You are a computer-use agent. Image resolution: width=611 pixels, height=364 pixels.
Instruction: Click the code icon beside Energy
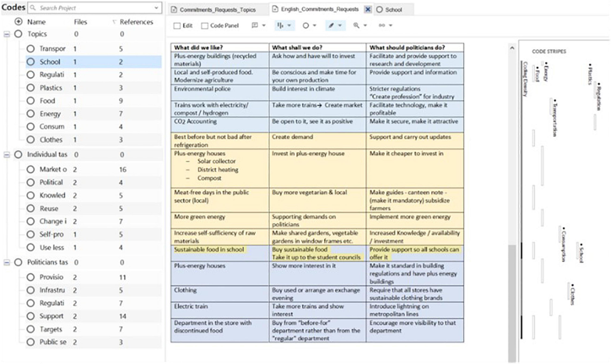point(30,114)
